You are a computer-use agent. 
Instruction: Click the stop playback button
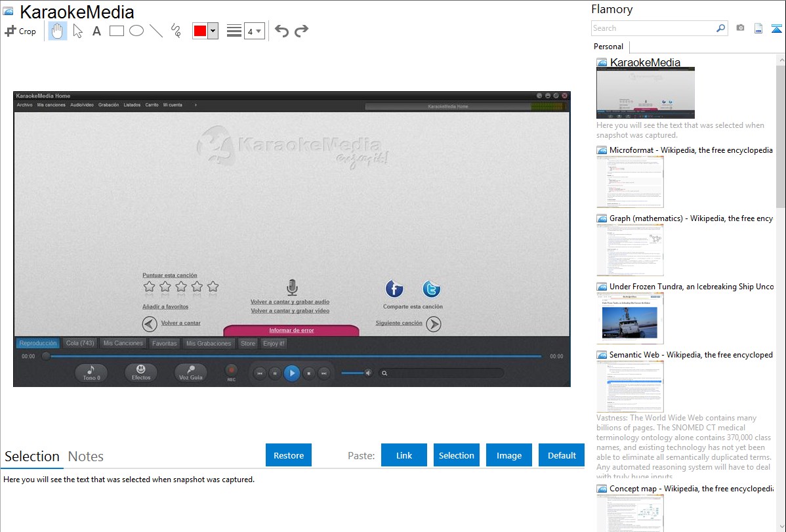(309, 373)
